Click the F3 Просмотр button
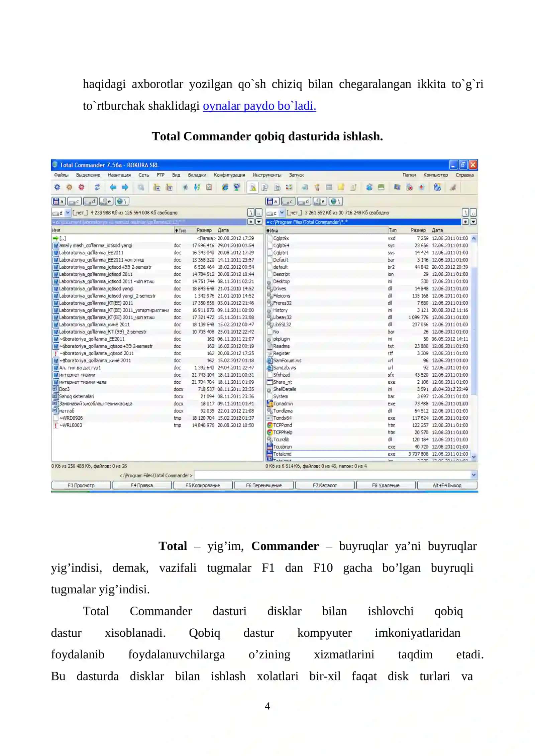The width and height of the screenshot is (535, 756). click(x=81, y=485)
